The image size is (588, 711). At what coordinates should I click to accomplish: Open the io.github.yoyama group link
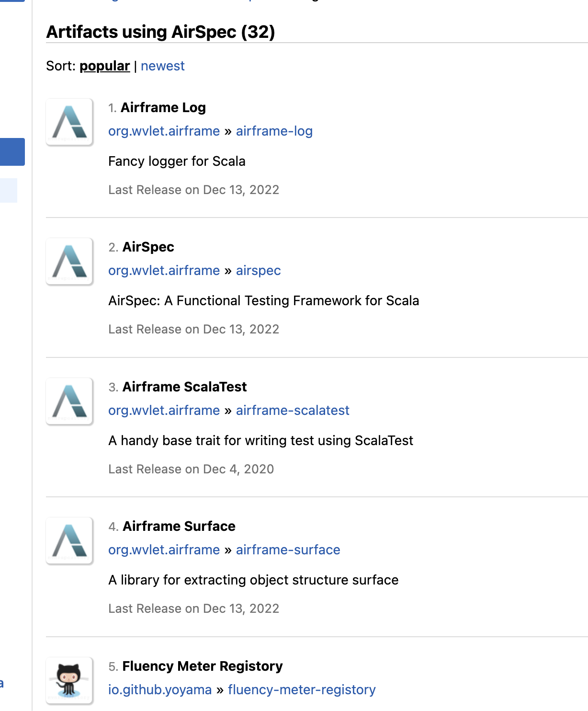click(x=160, y=689)
